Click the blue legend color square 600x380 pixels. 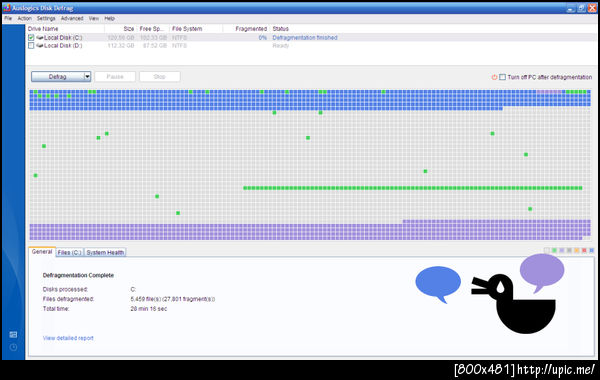coord(592,250)
